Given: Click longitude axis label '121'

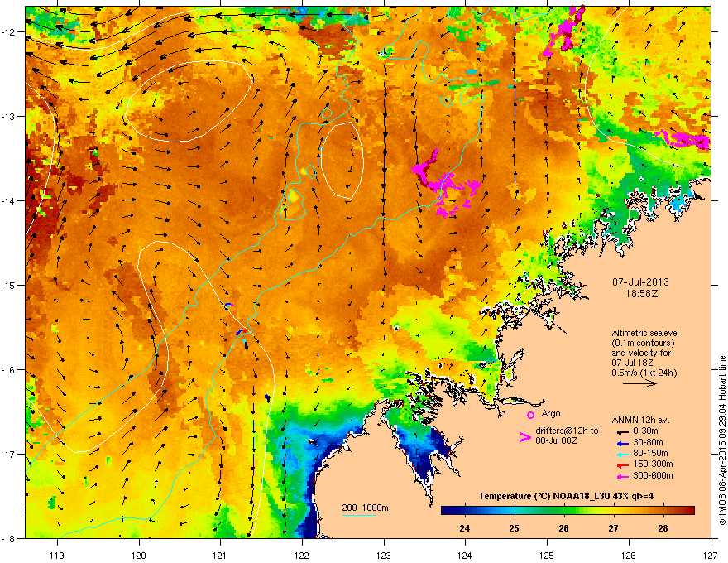Looking at the screenshot, I should tap(220, 555).
